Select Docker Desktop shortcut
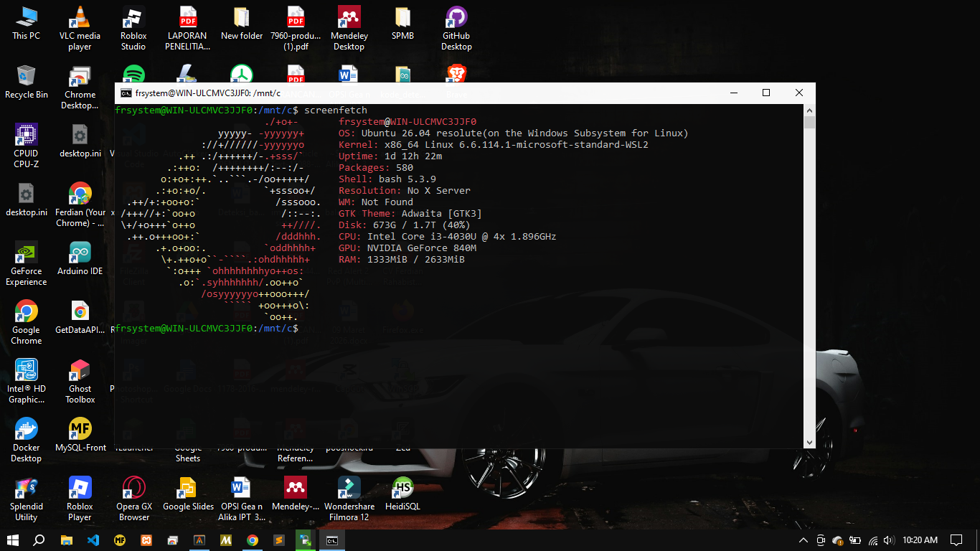Image resolution: width=980 pixels, height=551 pixels. click(x=26, y=440)
